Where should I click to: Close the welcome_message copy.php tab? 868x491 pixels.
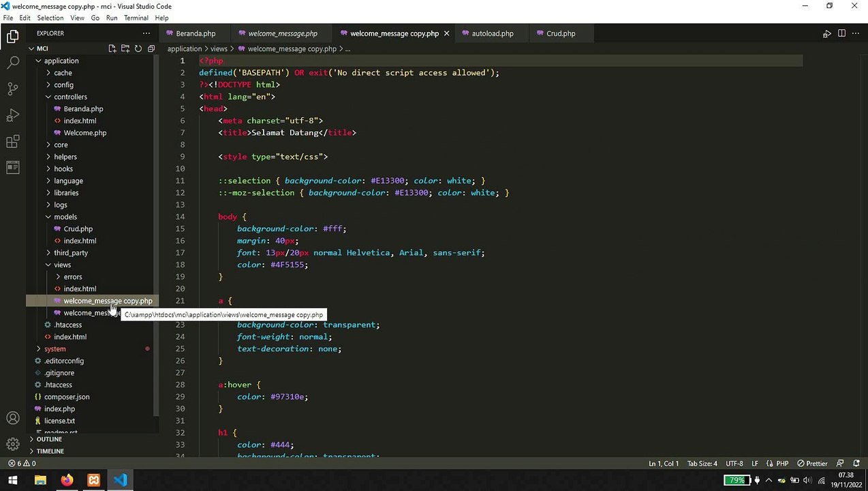pos(446,33)
